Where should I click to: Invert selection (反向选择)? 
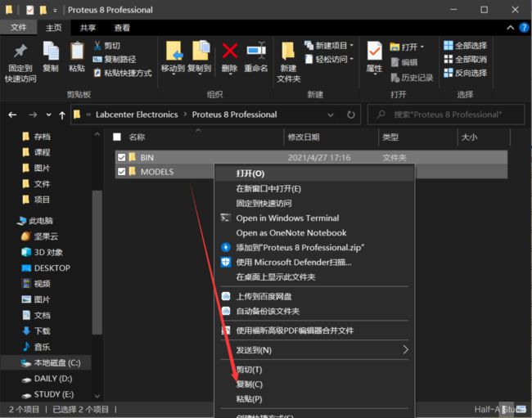[x=465, y=73]
